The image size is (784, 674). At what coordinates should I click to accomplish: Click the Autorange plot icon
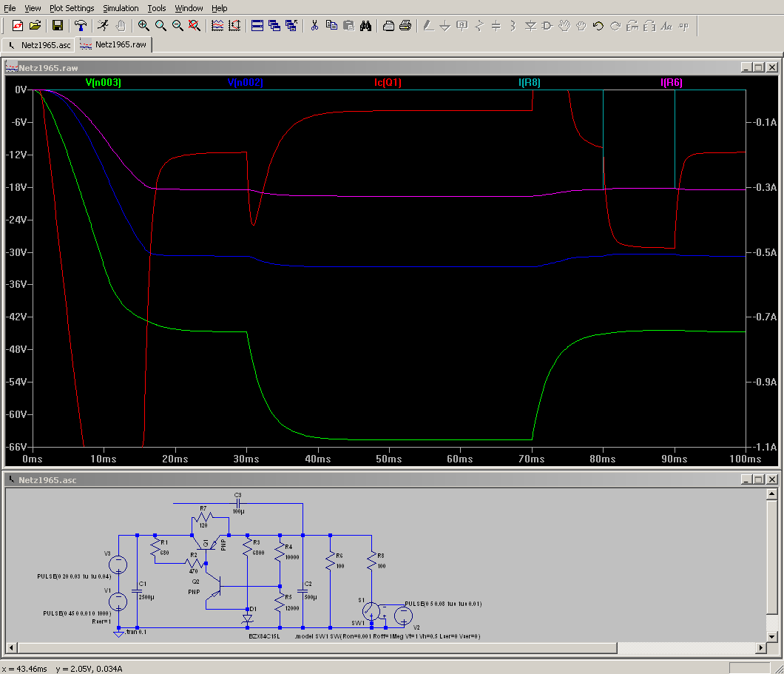tap(217, 25)
